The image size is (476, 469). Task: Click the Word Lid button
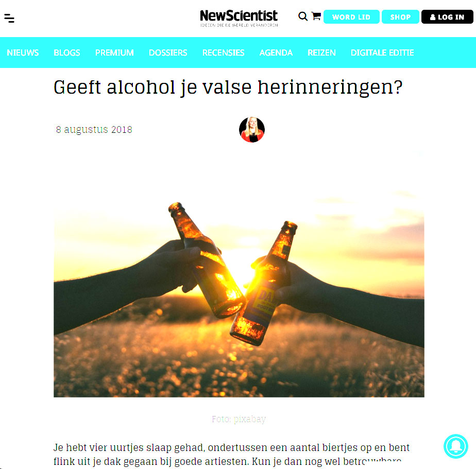tap(351, 17)
